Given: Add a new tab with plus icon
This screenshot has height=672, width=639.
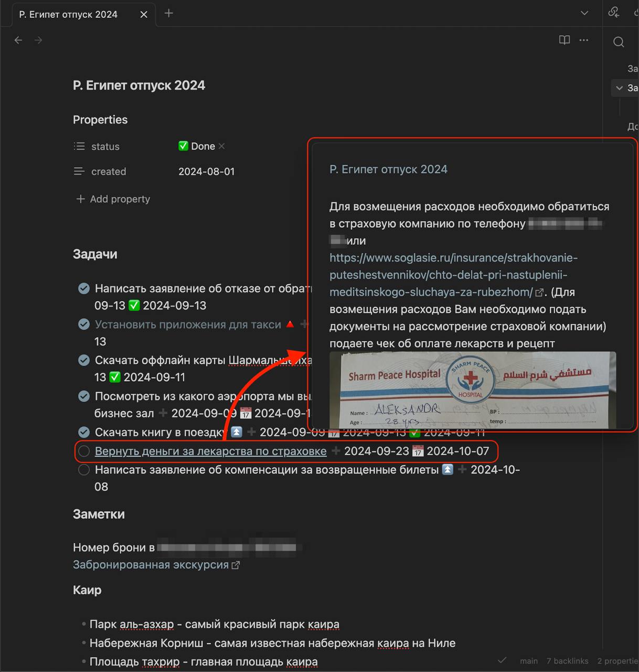Looking at the screenshot, I should point(168,14).
